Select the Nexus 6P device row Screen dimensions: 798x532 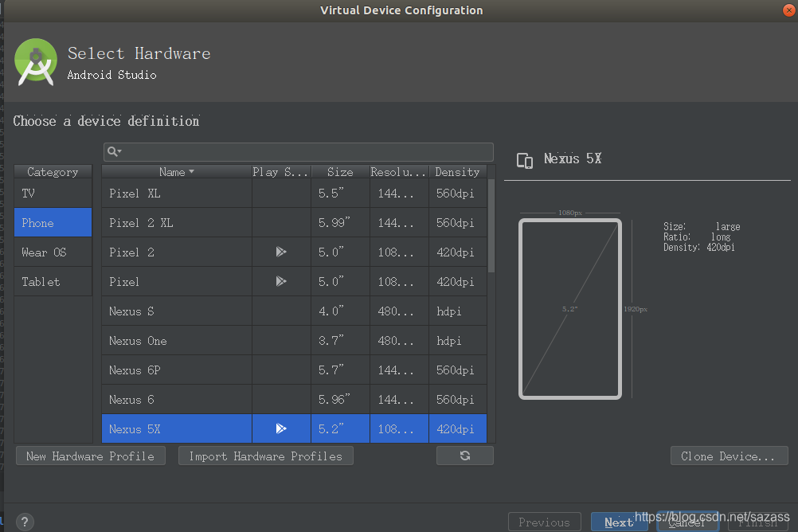click(x=294, y=370)
